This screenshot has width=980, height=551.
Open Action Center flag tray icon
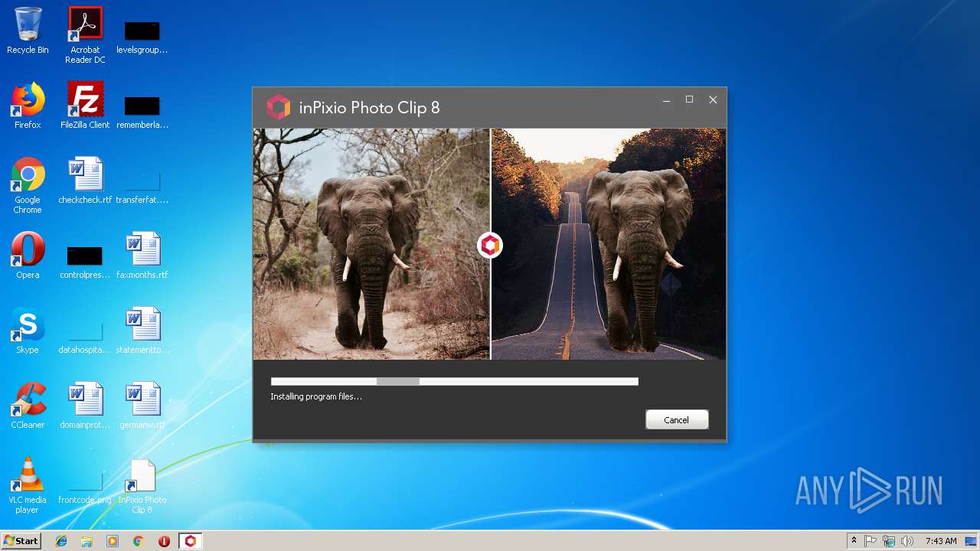point(871,541)
